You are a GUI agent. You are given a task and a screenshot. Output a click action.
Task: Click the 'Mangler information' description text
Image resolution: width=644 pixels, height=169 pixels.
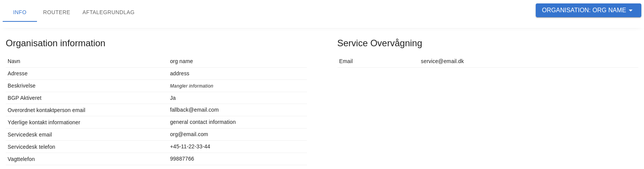click(x=191, y=86)
